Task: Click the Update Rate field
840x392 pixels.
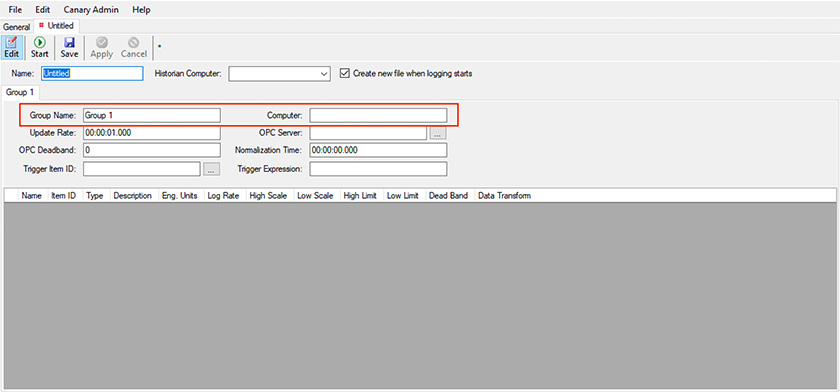Action: tap(152, 133)
